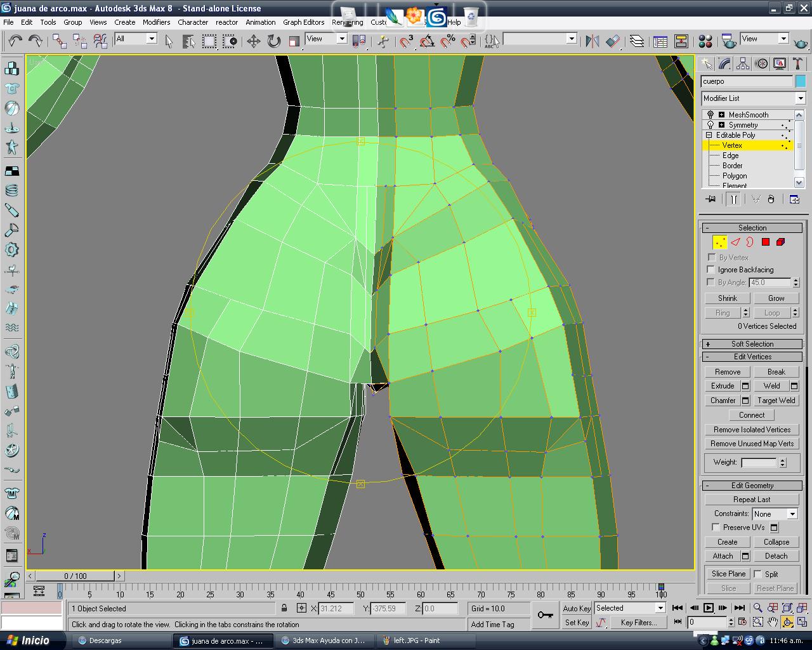Activate the Select and Rotate tool

274,41
